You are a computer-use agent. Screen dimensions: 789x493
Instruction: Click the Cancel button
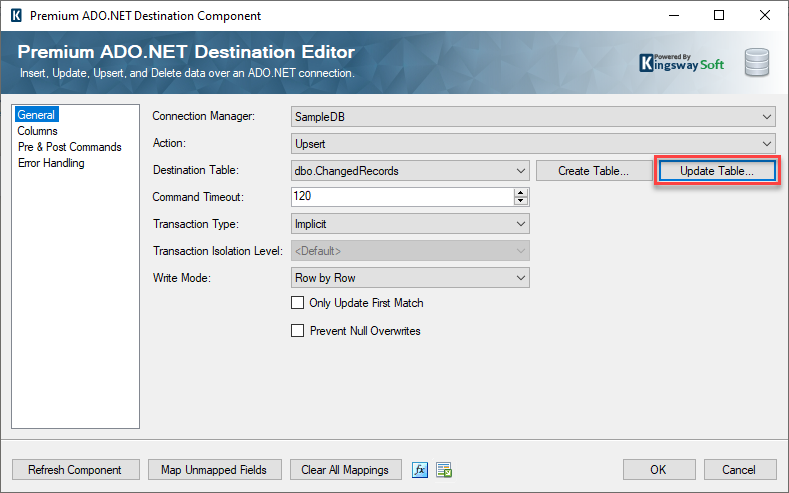pos(740,470)
